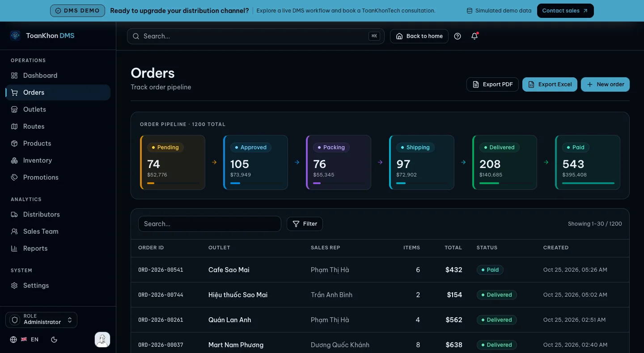Select the Approved pipeline card

(x=255, y=162)
